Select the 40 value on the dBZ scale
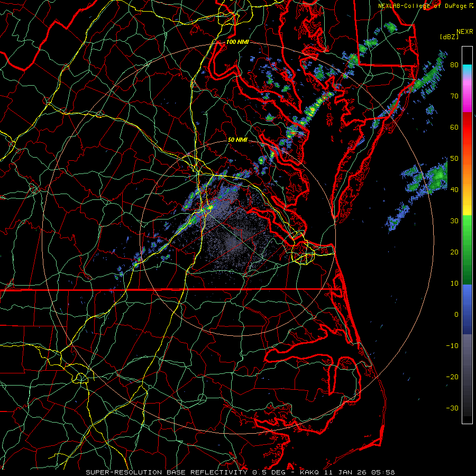The image size is (476, 476). pos(454,190)
